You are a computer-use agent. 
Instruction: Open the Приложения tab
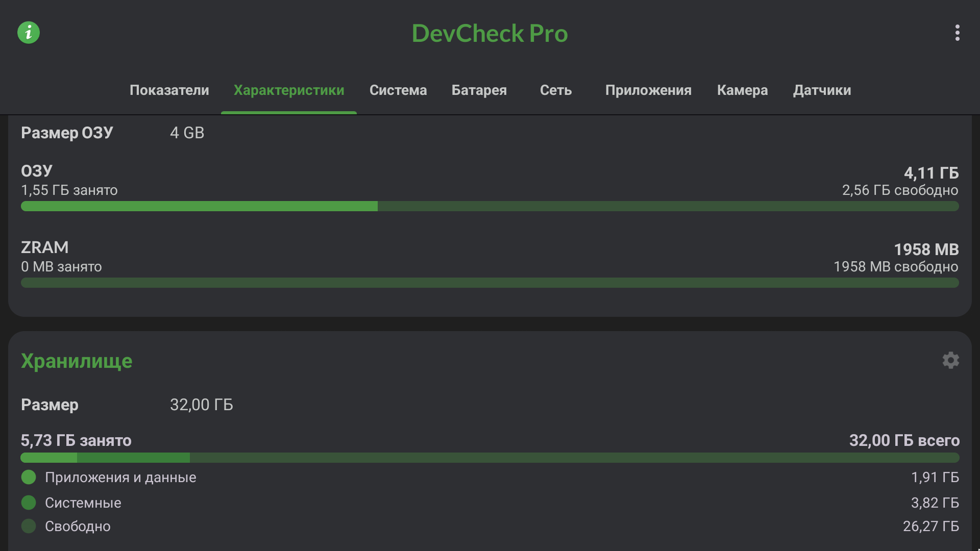coord(648,90)
